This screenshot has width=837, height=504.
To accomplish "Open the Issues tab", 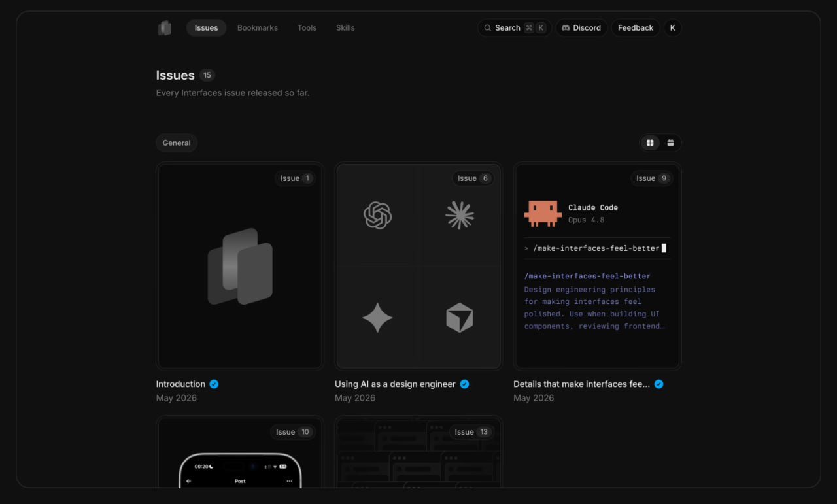I will [206, 28].
